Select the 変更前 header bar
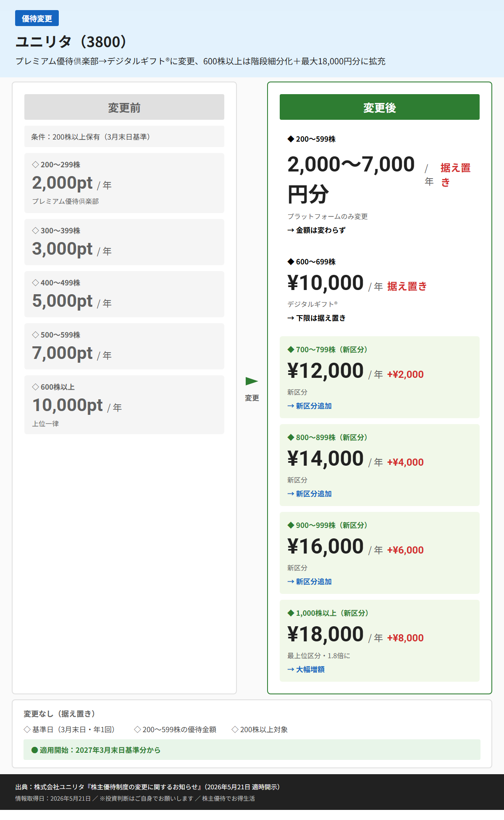This screenshot has height=820, width=504. pyautogui.click(x=124, y=107)
